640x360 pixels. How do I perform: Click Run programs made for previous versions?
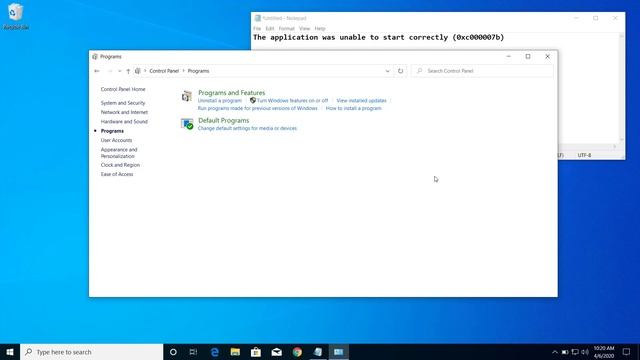258,108
